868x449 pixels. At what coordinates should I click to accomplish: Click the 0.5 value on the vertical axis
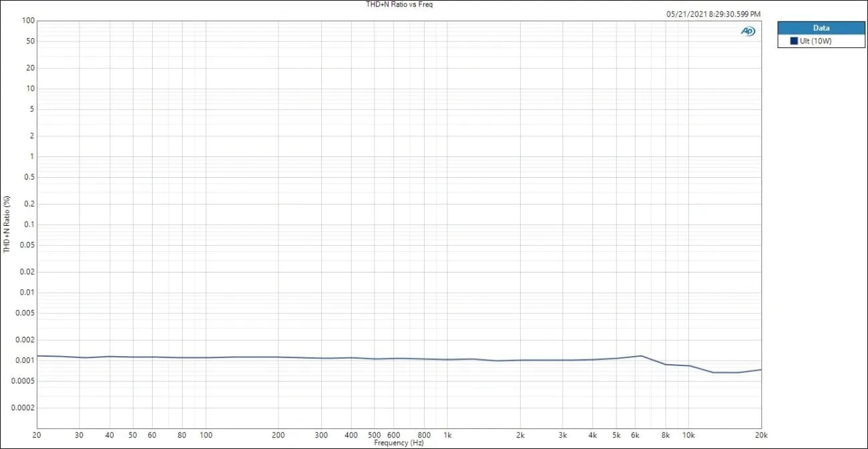[x=29, y=177]
